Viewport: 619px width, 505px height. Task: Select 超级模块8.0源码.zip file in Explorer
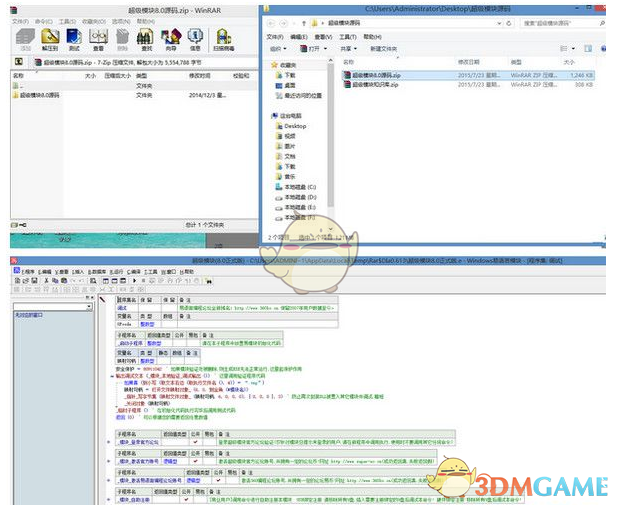[468, 75]
